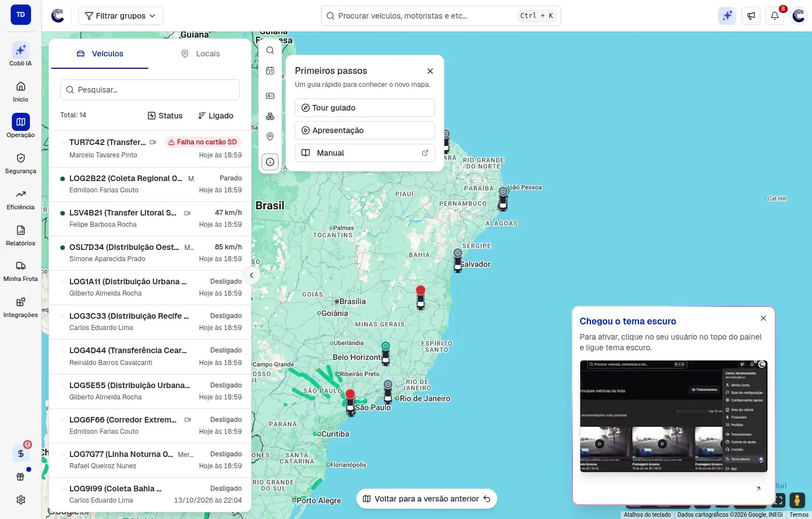Viewport: 812px width, 519px height.
Task: Open the map info circle icon
Action: [270, 162]
